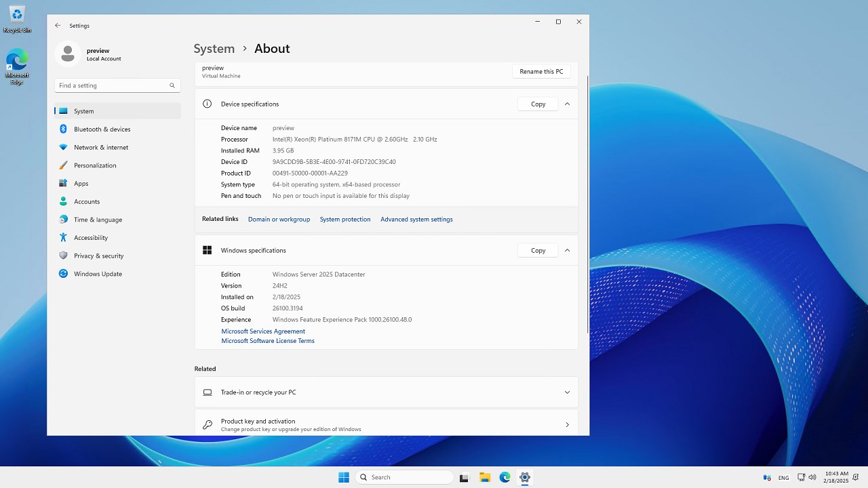The height and width of the screenshot is (488, 868).
Task: Click the ENG language indicator
Action: pyautogui.click(x=783, y=478)
